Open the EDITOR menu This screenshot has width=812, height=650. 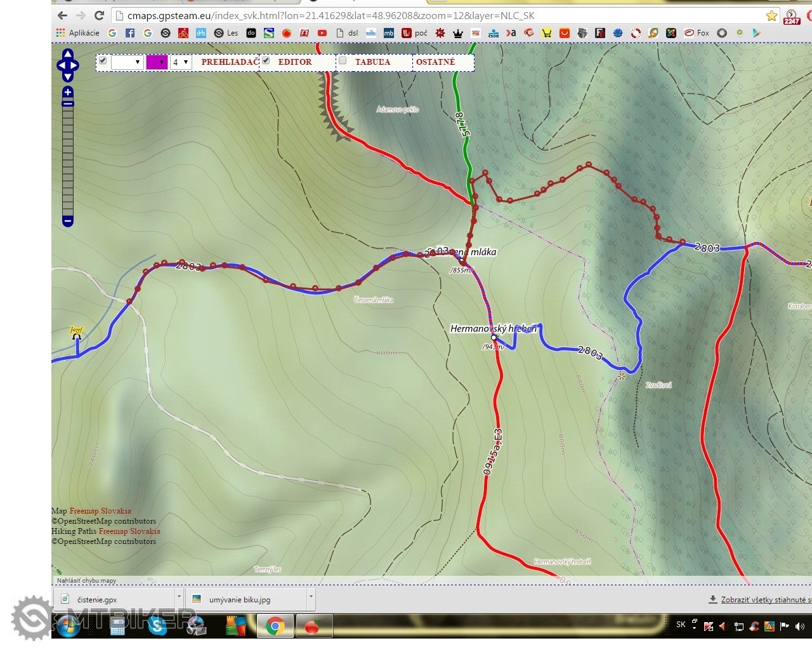pyautogui.click(x=295, y=62)
